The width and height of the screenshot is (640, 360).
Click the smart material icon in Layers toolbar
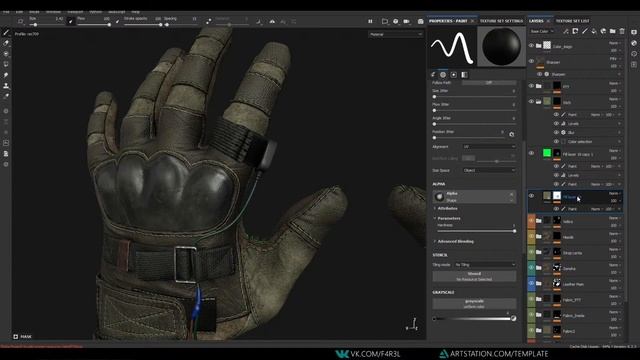point(603,31)
